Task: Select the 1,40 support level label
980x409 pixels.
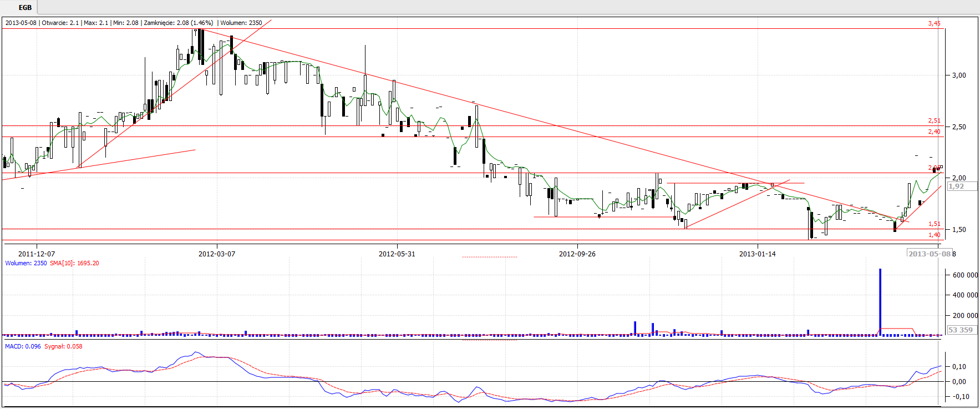Action: click(x=934, y=235)
